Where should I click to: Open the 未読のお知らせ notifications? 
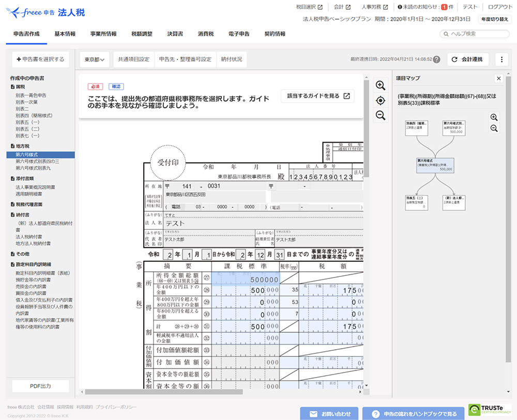[425, 7]
